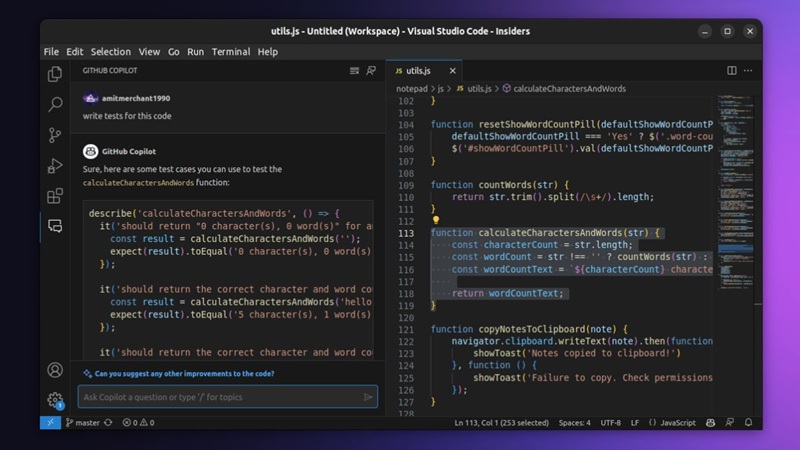This screenshot has height=450, width=800.
Task: Click the lightbulb code action icon
Action: point(436,220)
